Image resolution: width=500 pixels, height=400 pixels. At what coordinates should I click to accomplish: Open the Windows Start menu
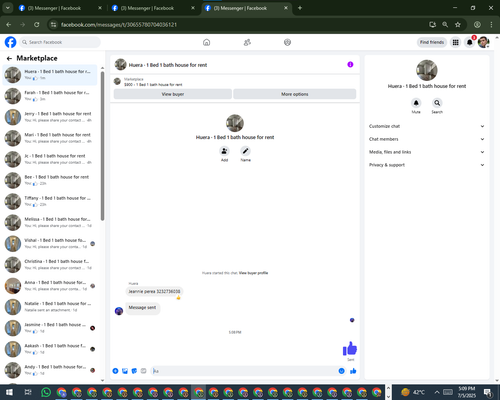click(x=9, y=392)
